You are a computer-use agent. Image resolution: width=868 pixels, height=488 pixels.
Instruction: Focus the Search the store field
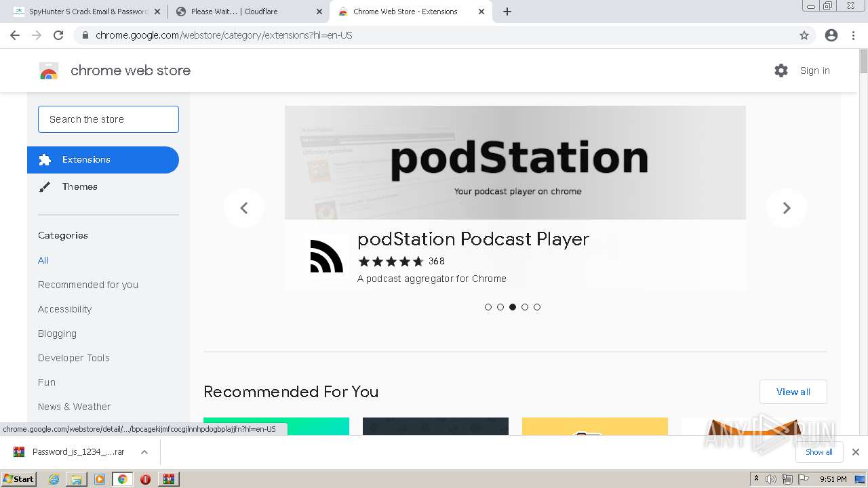click(108, 119)
